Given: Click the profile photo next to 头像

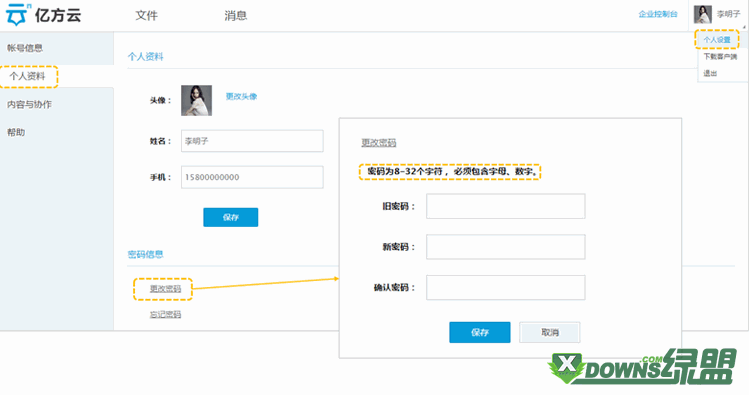Looking at the screenshot, I should (196, 100).
